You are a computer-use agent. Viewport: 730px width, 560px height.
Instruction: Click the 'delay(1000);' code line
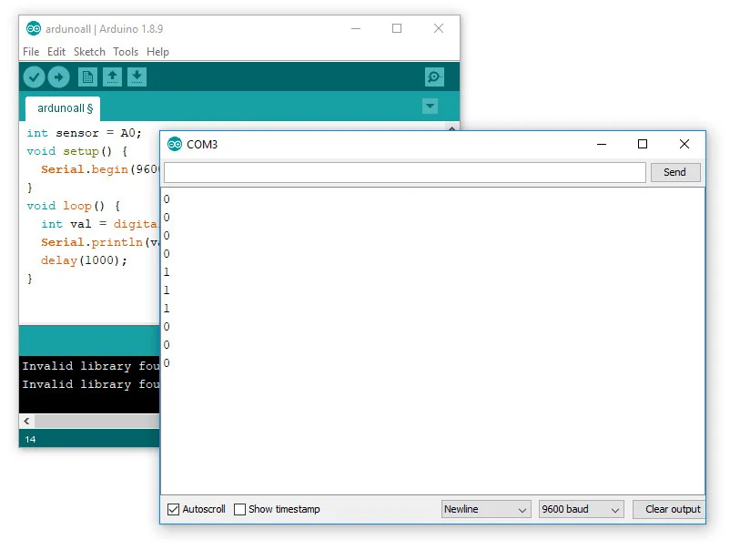pos(84,260)
